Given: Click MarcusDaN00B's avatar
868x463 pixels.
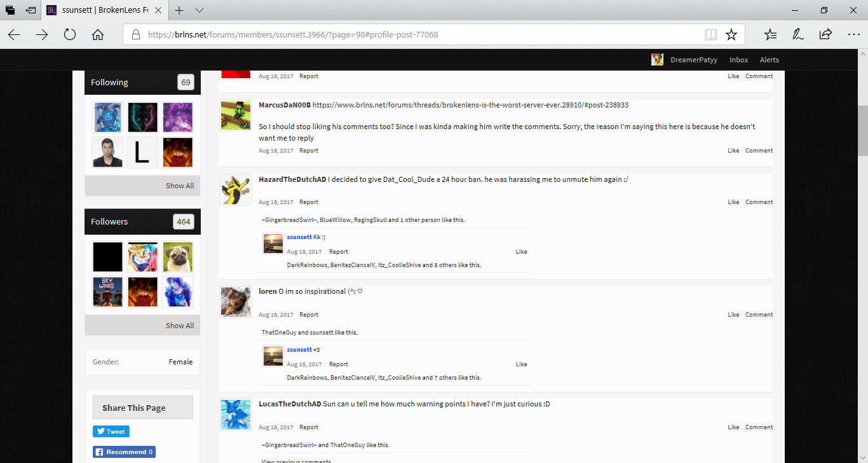Looking at the screenshot, I should point(236,115).
